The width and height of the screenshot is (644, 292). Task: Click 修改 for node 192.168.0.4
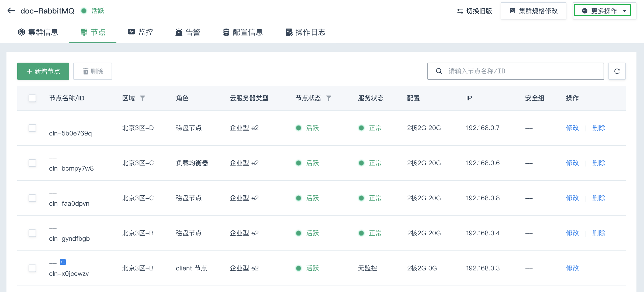572,233
